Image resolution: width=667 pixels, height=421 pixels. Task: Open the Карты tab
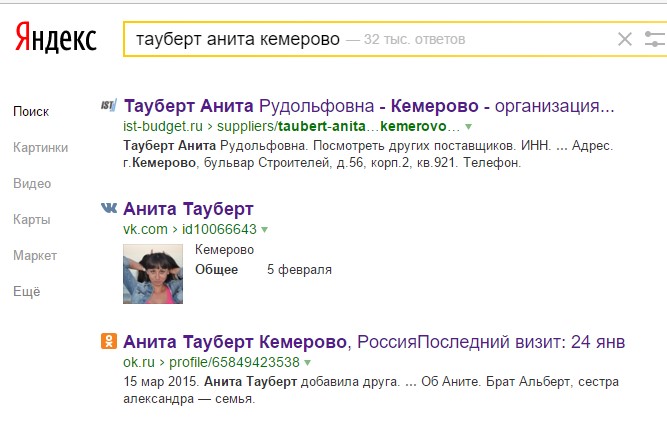click(x=32, y=219)
